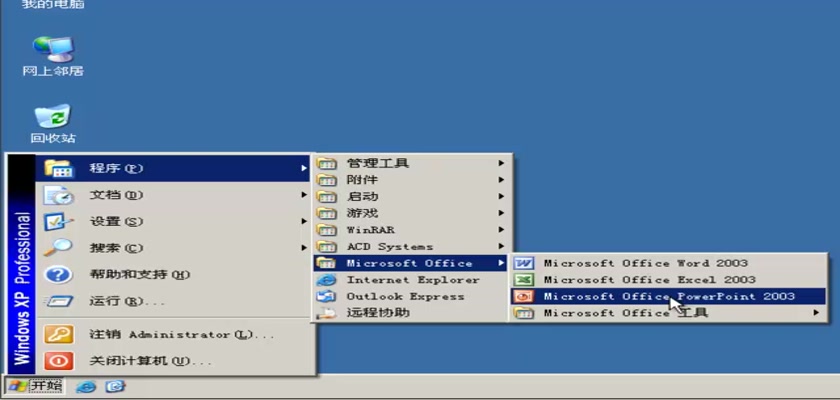Click the Internet Explorer text entry
840x400 pixels.
click(412, 280)
